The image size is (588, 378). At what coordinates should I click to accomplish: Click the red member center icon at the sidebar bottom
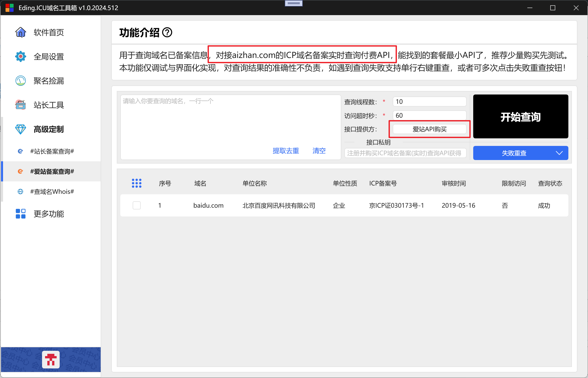coord(51,360)
